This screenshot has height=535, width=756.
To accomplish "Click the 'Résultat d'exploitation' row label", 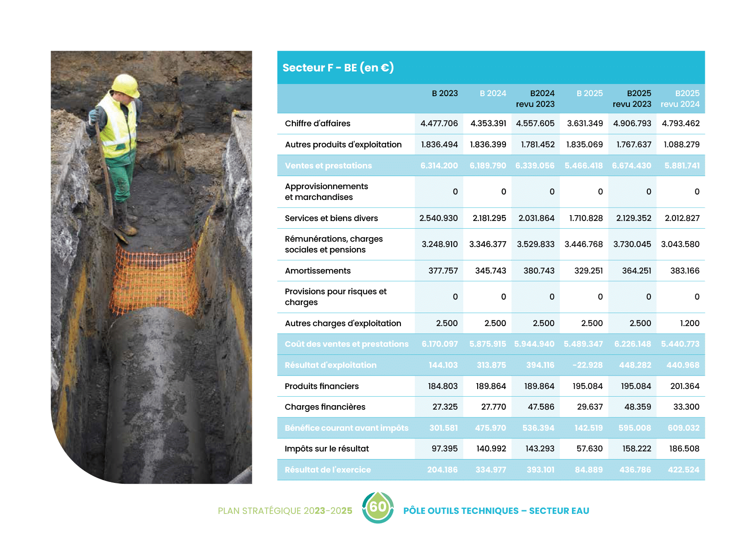I will point(330,365).
